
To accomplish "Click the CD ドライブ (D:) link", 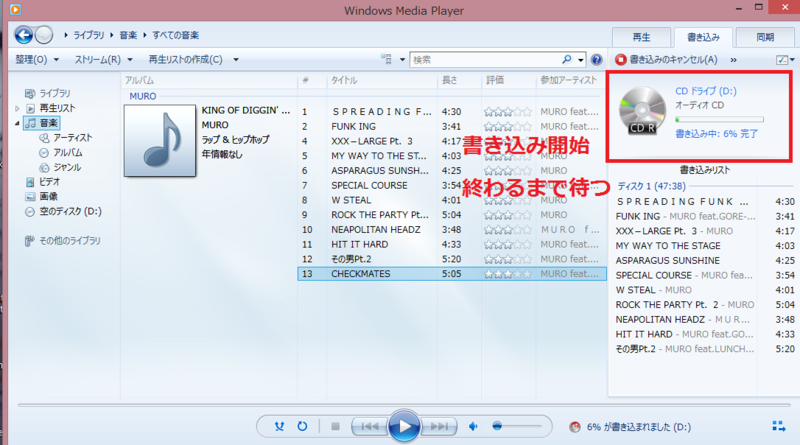I will [x=706, y=91].
